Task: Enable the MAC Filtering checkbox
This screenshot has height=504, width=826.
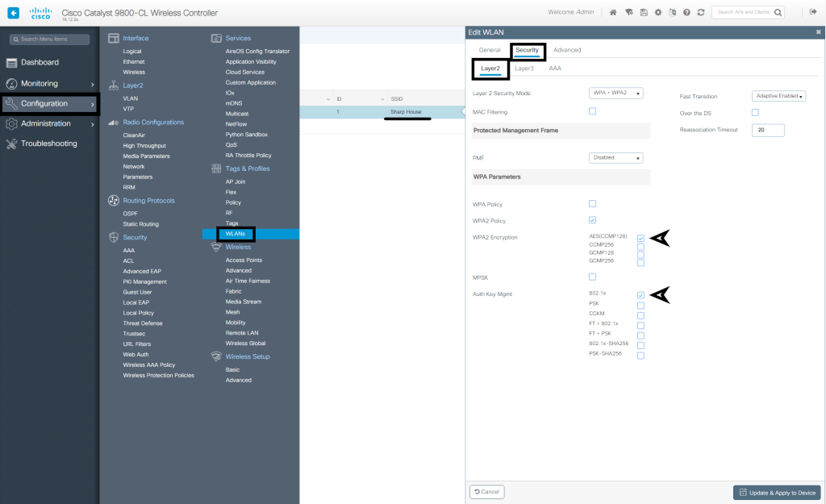Action: coord(592,111)
